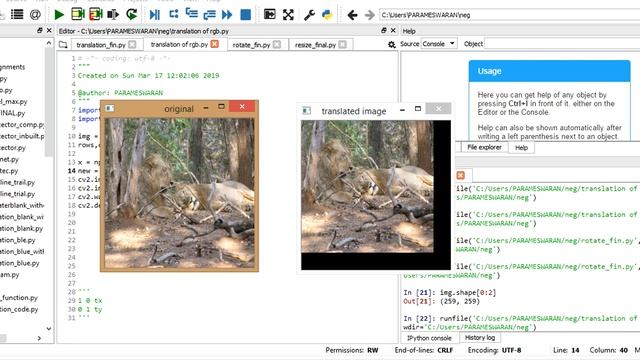Click the Run selection or current line icon
The height and width of the screenshot is (360, 640).
113,15
